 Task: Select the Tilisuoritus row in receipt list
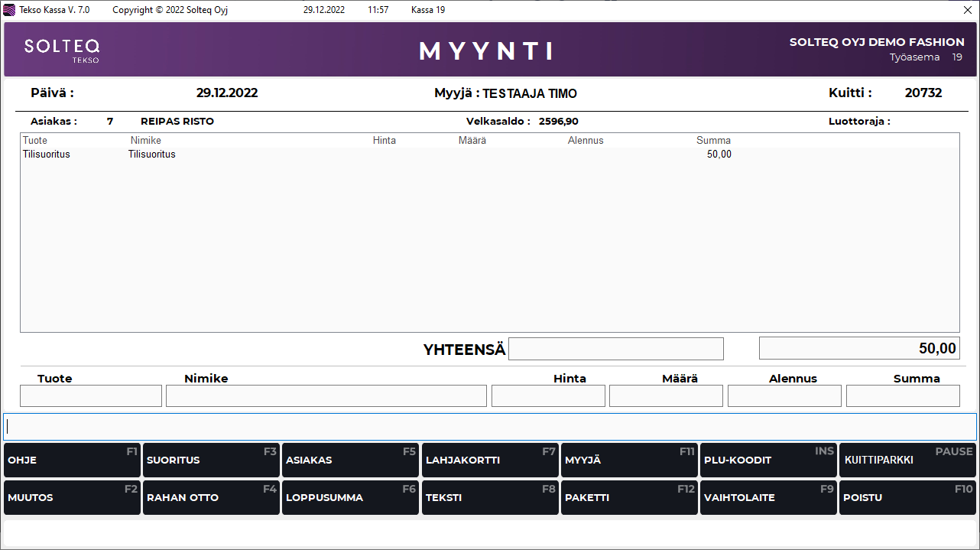pyautogui.click(x=306, y=155)
